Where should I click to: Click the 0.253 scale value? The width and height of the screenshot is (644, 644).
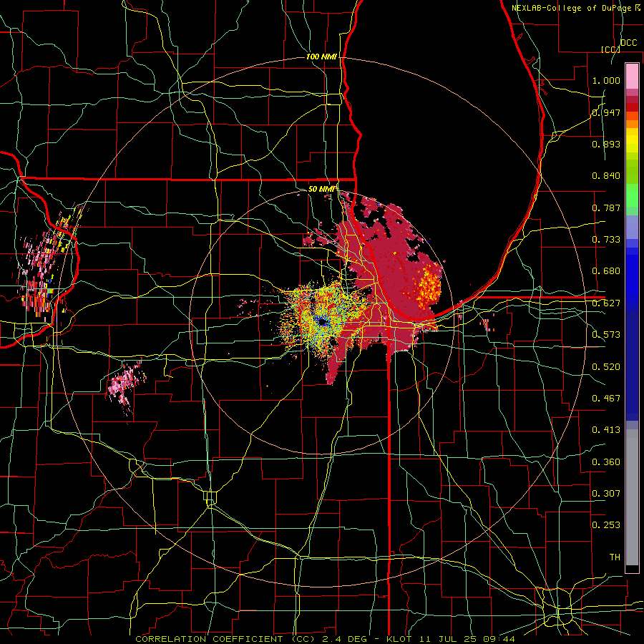click(606, 525)
